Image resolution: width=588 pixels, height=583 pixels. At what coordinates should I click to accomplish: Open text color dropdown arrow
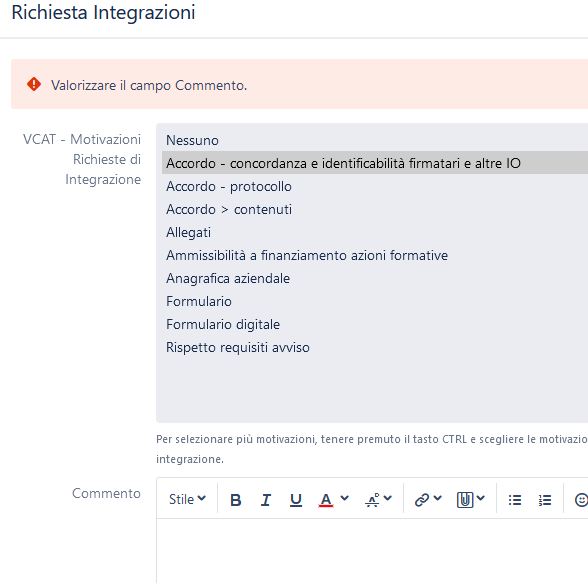point(345,498)
